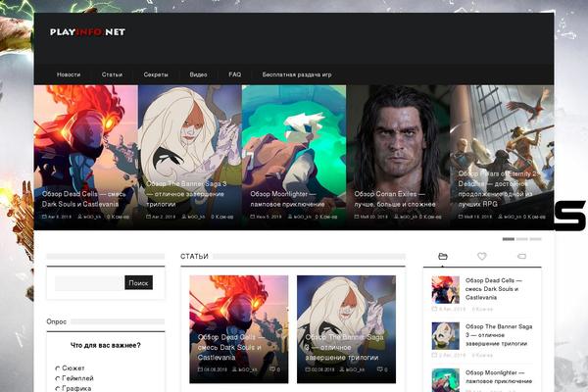Click the Опрос widget heading
This screenshot has height=392, width=588.
(57, 321)
